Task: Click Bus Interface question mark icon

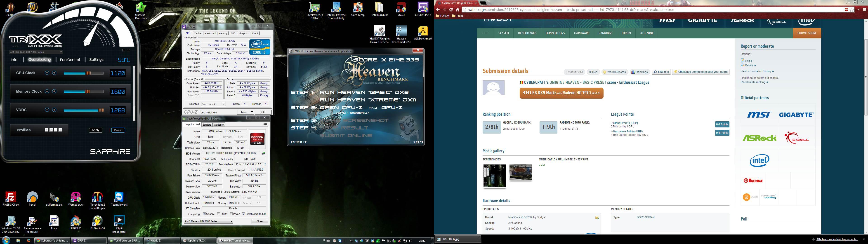Action: pyautogui.click(x=265, y=164)
